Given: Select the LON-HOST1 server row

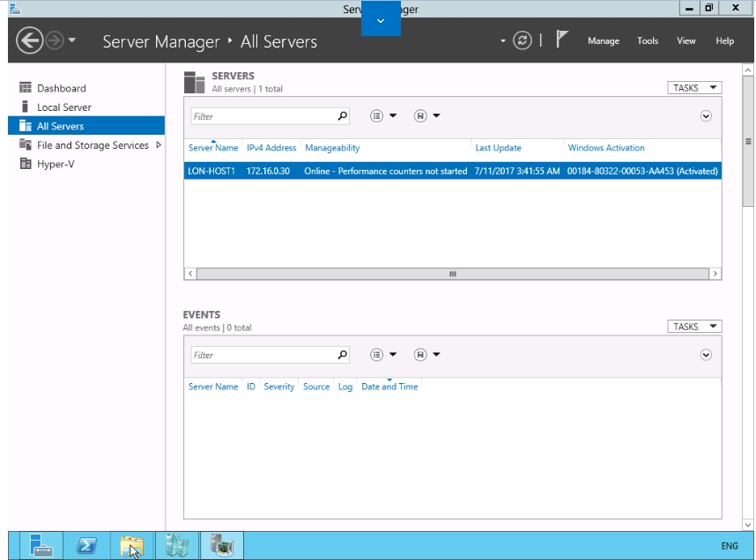Looking at the screenshot, I should (x=452, y=171).
